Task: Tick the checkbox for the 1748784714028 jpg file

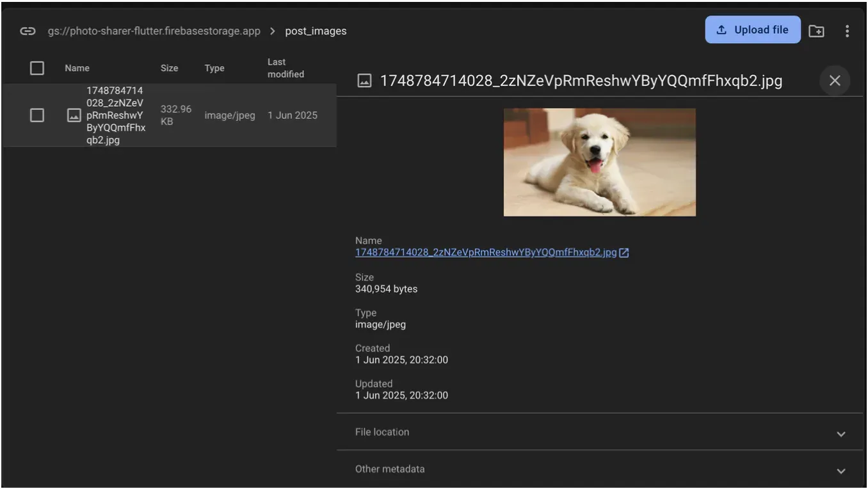Action: coord(37,115)
